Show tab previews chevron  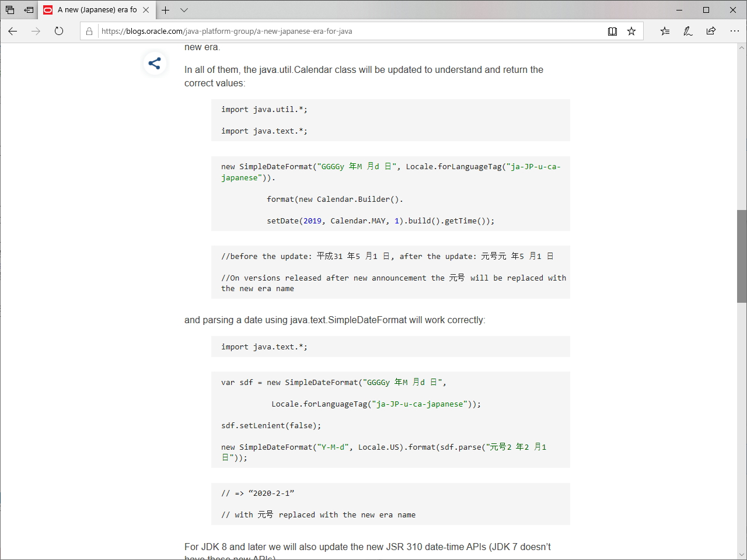(x=184, y=10)
